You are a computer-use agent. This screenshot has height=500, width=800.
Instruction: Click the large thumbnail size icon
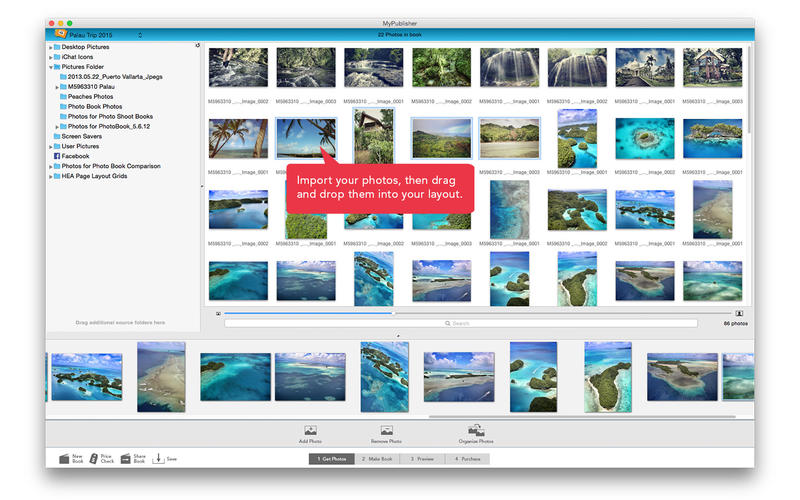tap(739, 313)
